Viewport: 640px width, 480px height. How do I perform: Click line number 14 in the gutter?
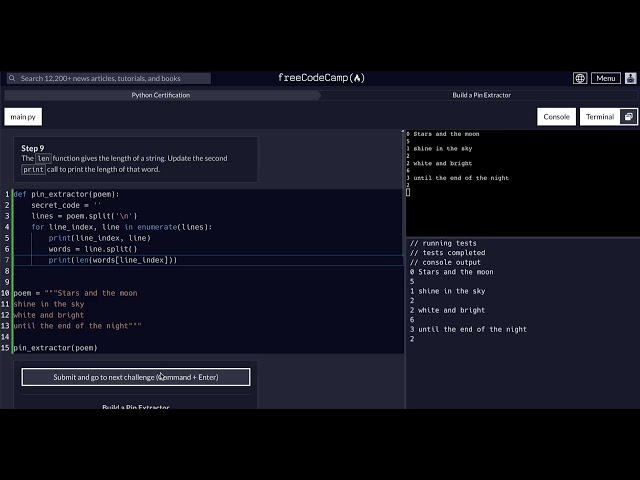[5, 337]
